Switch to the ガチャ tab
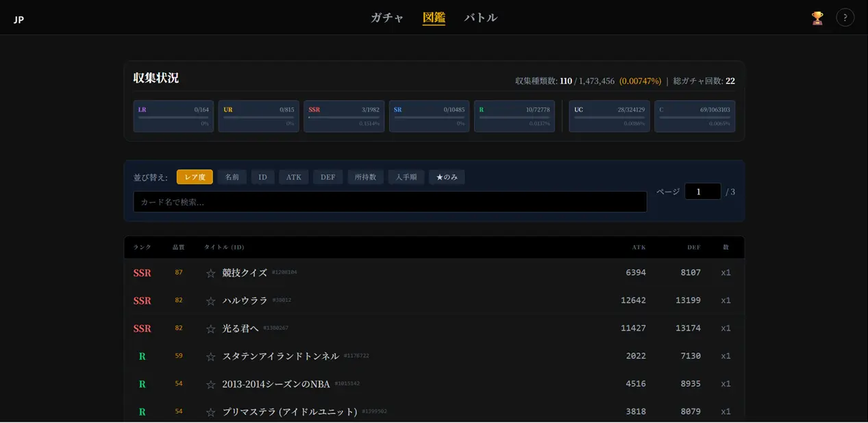This screenshot has height=423, width=868. 387,18
